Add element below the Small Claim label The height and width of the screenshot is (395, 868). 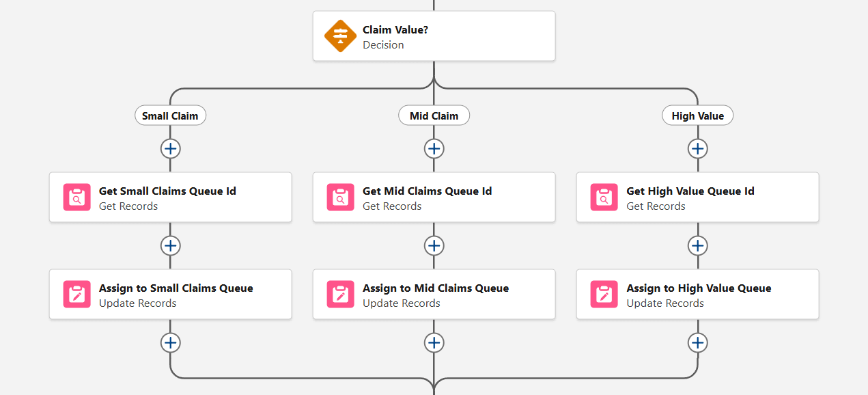tap(170, 148)
